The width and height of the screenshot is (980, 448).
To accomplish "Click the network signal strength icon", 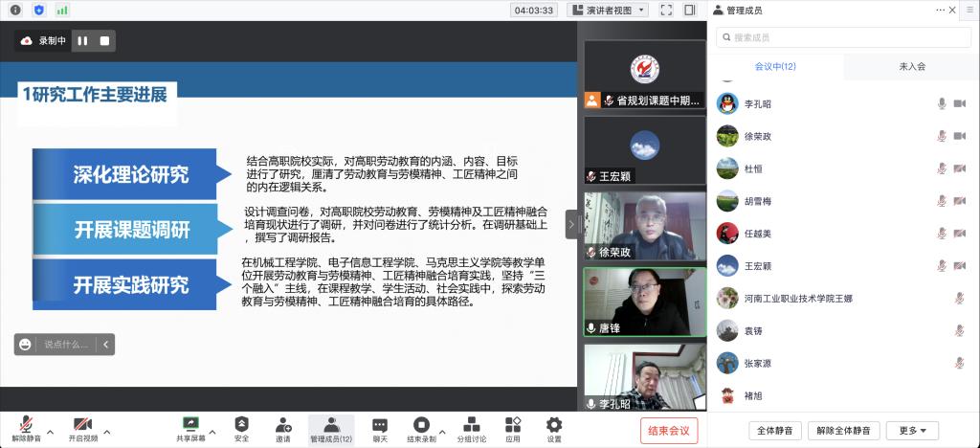I will [x=62, y=10].
